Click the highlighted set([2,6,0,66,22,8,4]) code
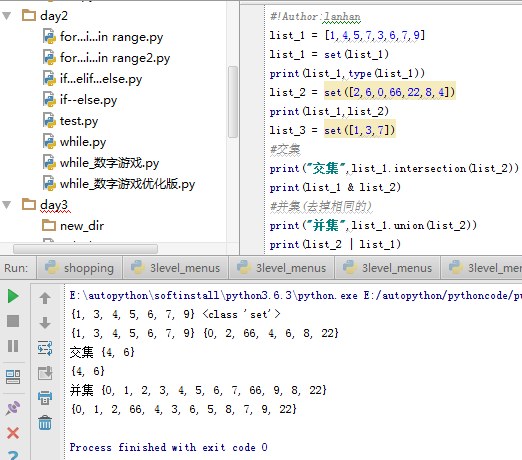Screen dimensions: 522x460 click(x=390, y=92)
